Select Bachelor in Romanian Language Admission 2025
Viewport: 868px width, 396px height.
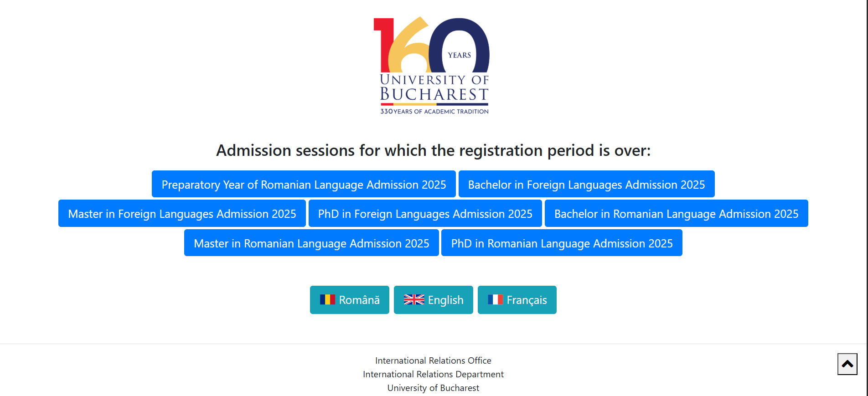[x=676, y=213]
